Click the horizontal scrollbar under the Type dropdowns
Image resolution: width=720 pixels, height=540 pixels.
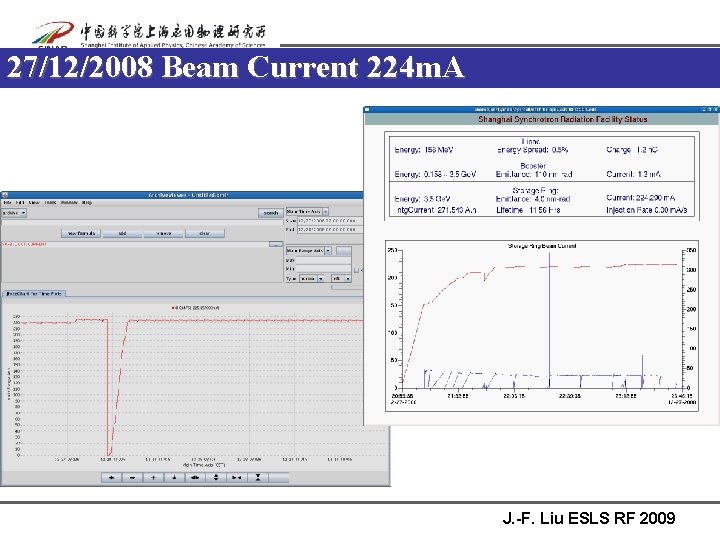pos(347,287)
